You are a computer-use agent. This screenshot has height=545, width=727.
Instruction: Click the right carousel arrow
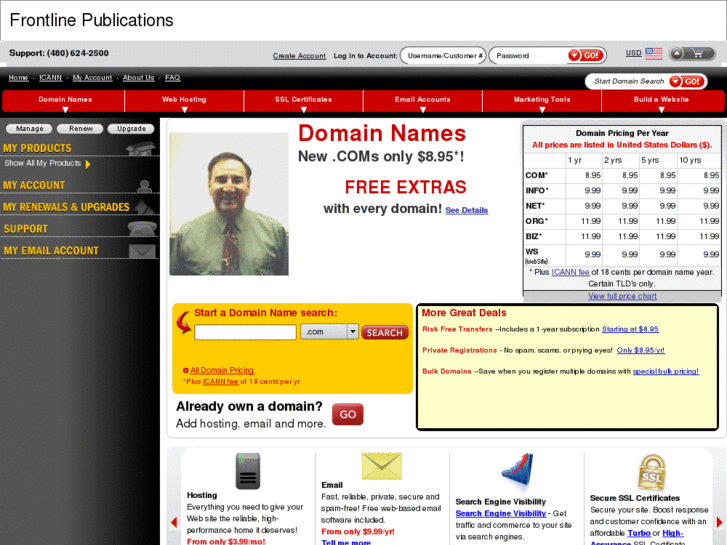pyautogui.click(x=719, y=522)
